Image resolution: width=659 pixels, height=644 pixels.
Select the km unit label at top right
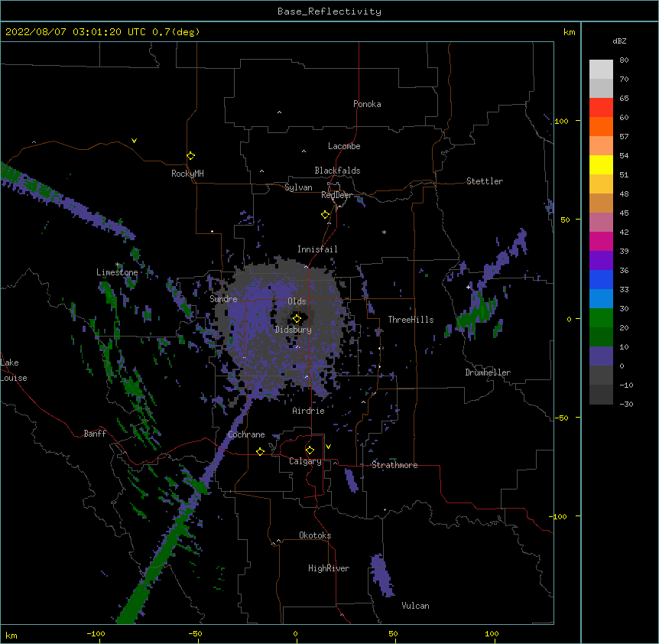[570, 32]
